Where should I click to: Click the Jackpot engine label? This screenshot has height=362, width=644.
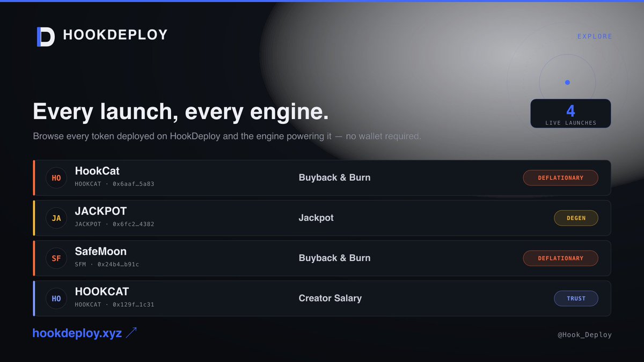coord(316,218)
